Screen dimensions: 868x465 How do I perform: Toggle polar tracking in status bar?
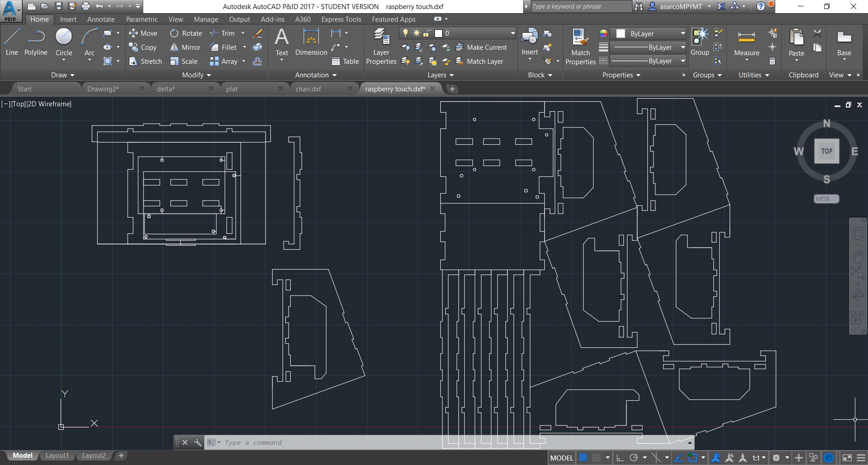click(x=634, y=458)
